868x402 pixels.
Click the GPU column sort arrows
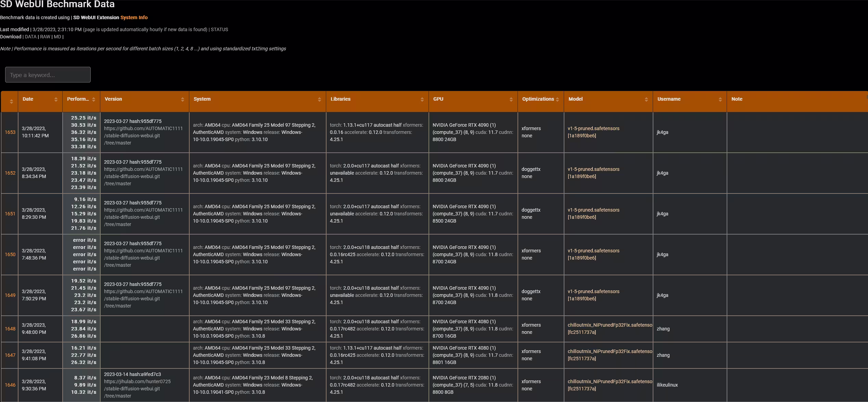click(511, 99)
